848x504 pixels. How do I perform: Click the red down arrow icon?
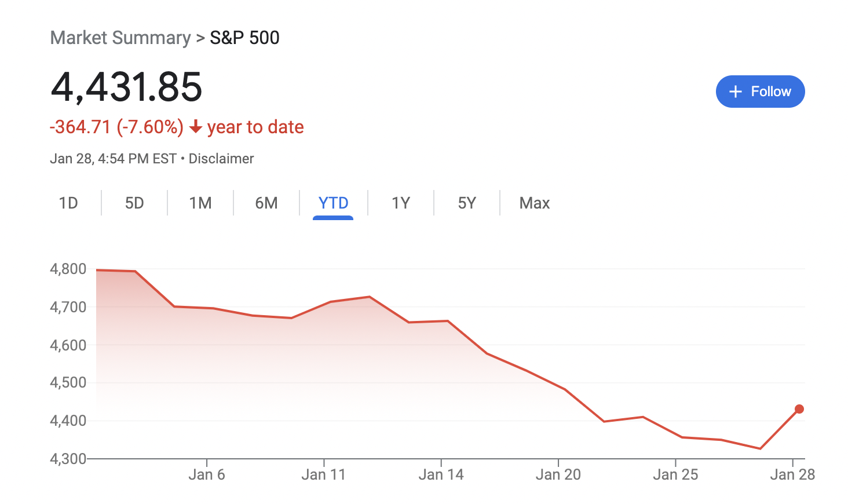[196, 127]
